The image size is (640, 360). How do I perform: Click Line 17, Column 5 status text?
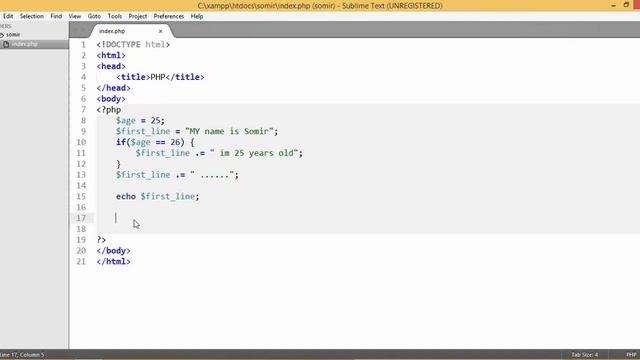22,355
